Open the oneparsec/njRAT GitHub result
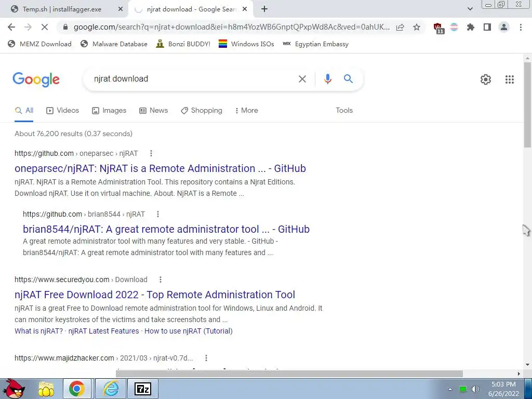532x399 pixels. [x=160, y=169]
